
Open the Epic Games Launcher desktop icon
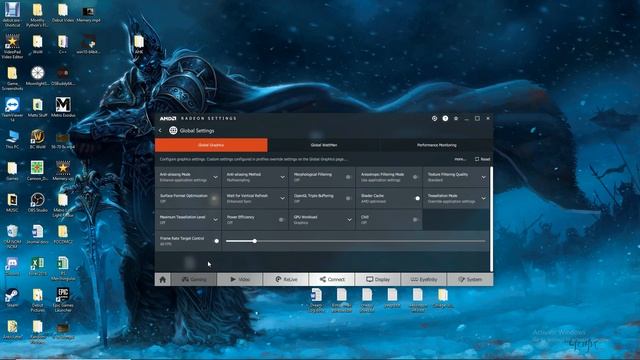point(63,300)
